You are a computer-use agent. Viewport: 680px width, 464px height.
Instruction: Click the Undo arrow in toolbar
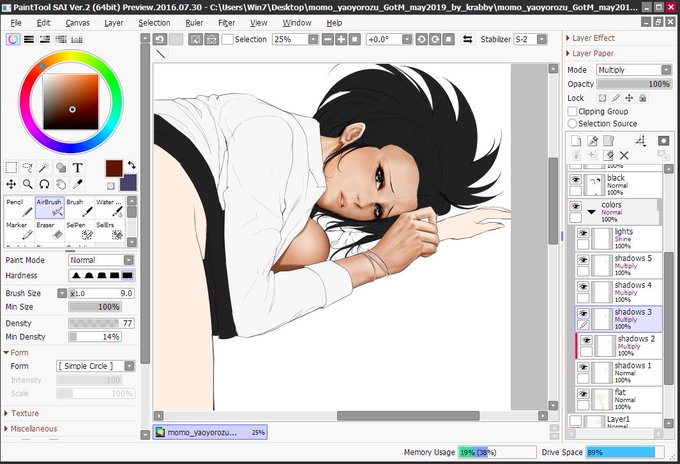click(x=160, y=39)
